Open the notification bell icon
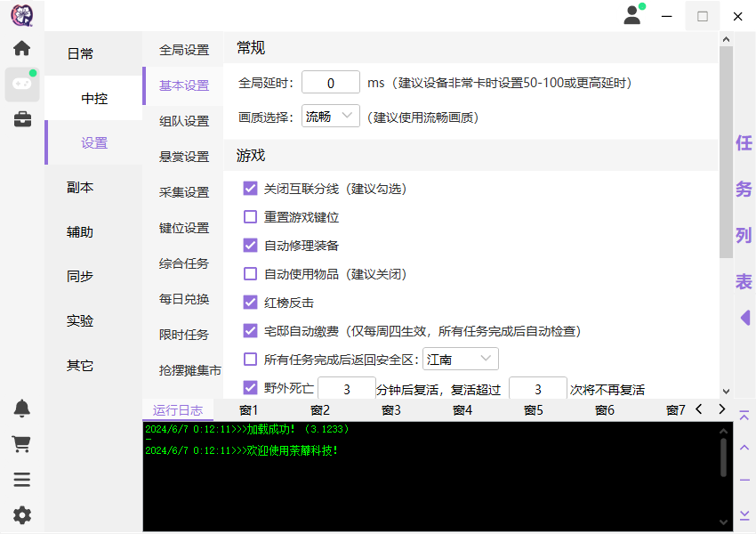This screenshot has height=534, width=756. click(x=21, y=409)
